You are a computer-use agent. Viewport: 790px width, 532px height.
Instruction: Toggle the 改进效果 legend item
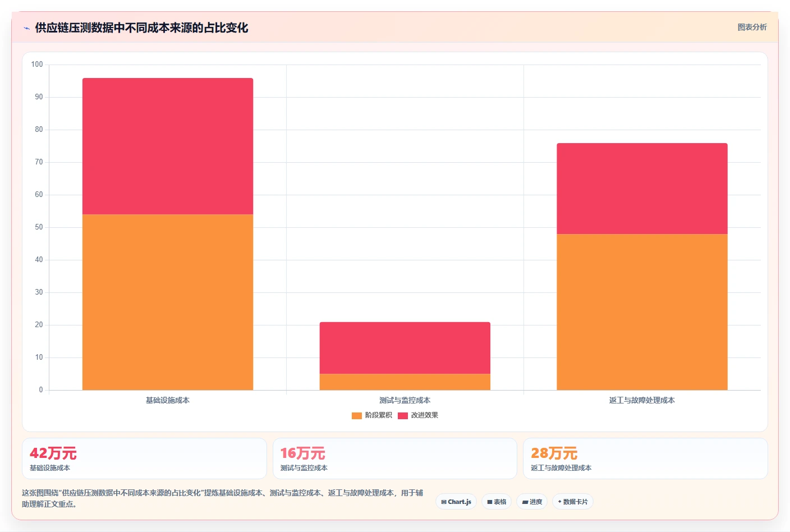[418, 415]
